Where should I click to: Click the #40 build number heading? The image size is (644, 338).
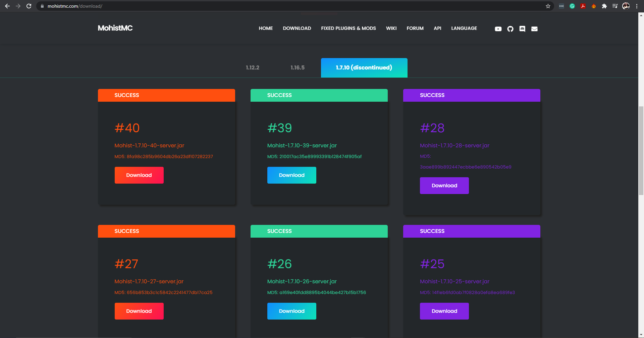point(127,128)
